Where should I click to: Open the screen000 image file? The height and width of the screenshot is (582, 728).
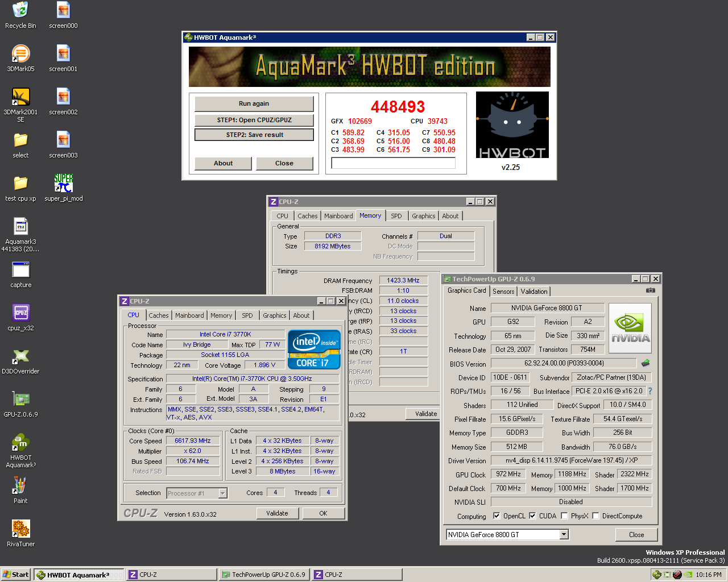click(x=63, y=15)
